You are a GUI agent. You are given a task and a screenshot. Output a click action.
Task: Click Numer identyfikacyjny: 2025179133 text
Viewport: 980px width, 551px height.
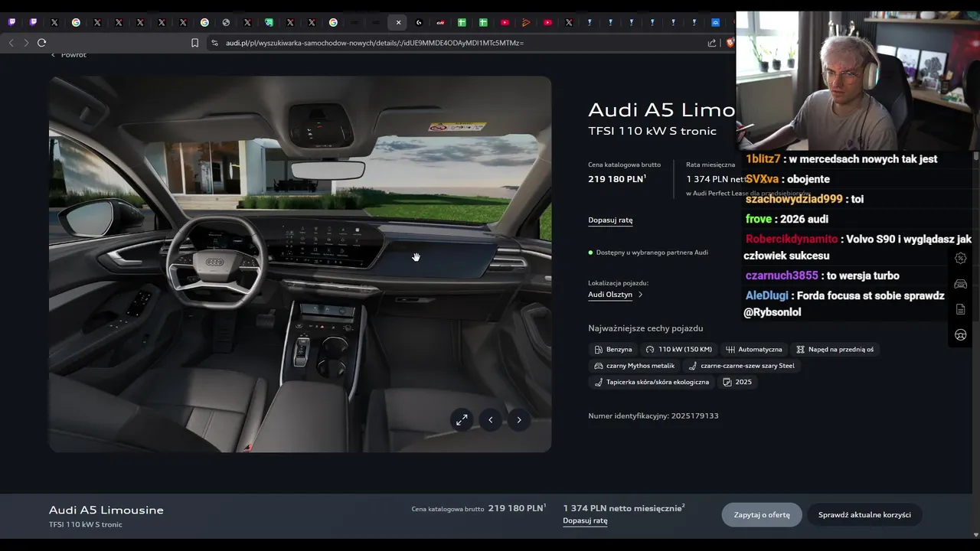point(653,416)
